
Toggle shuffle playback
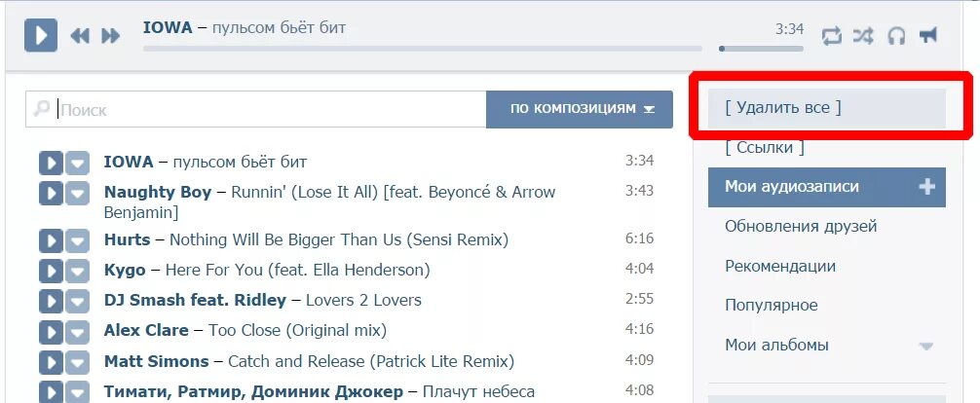863,36
